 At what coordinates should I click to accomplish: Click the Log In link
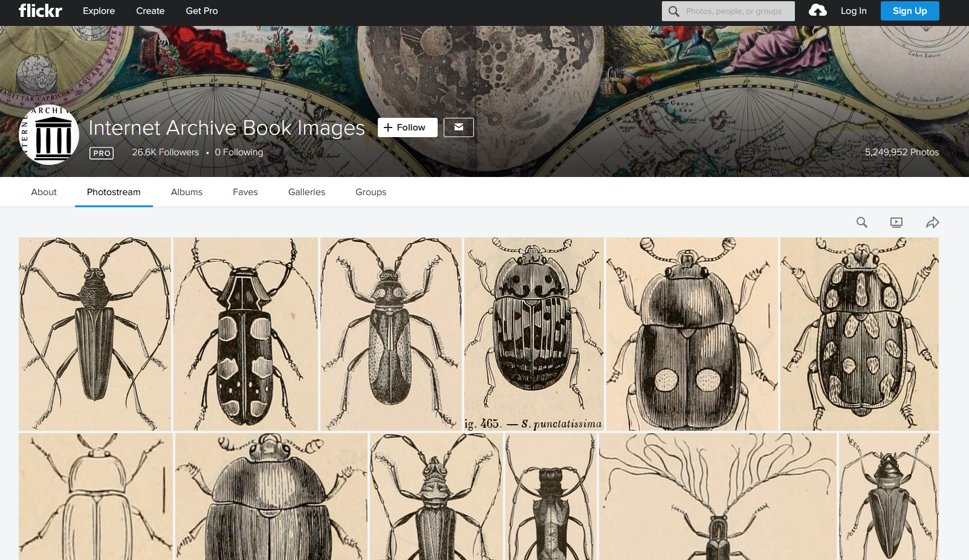point(854,11)
